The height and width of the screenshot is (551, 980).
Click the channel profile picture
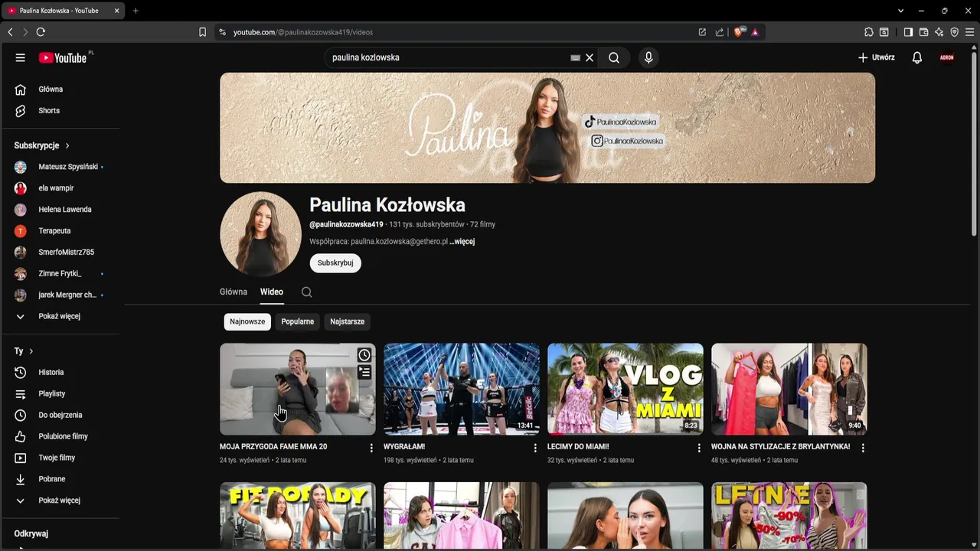click(260, 233)
